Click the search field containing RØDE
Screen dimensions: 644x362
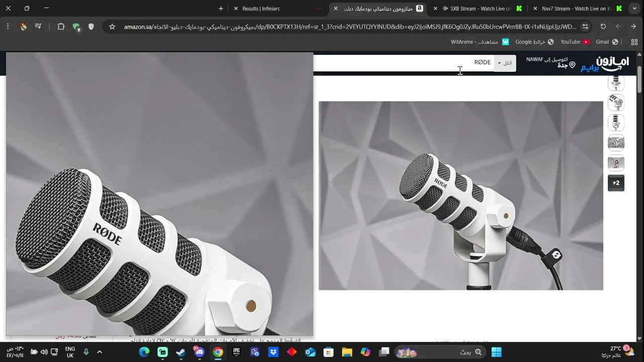tap(403, 63)
